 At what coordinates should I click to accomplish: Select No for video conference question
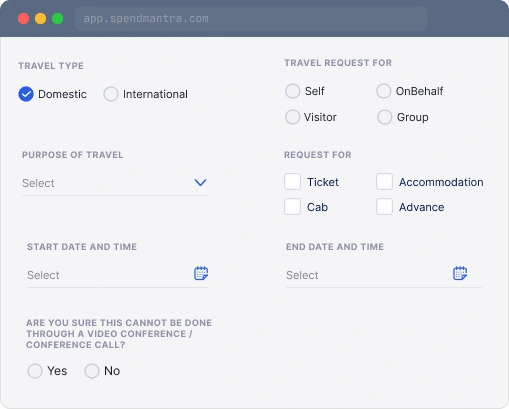92,371
